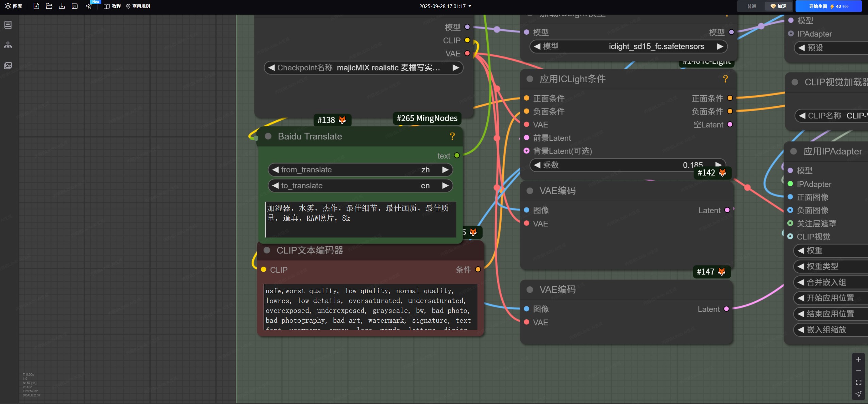
Task: Click the new workflow file icon
Action: (x=36, y=6)
